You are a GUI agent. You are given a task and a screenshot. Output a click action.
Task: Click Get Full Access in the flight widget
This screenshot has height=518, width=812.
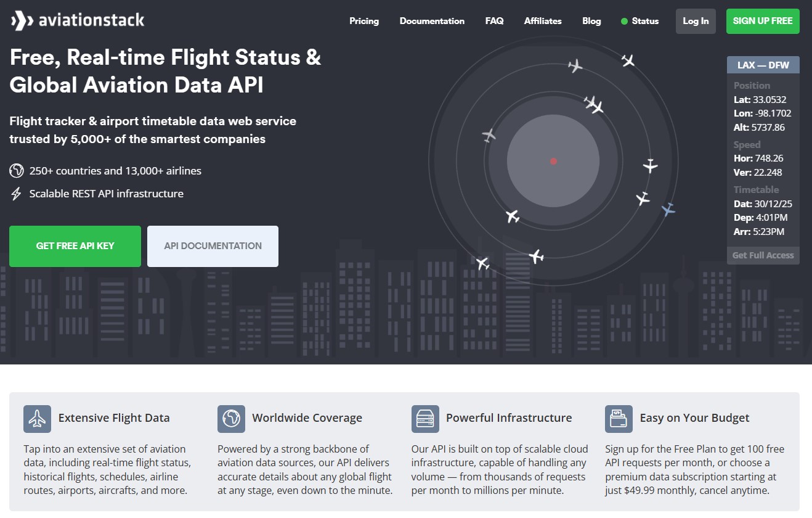point(763,255)
